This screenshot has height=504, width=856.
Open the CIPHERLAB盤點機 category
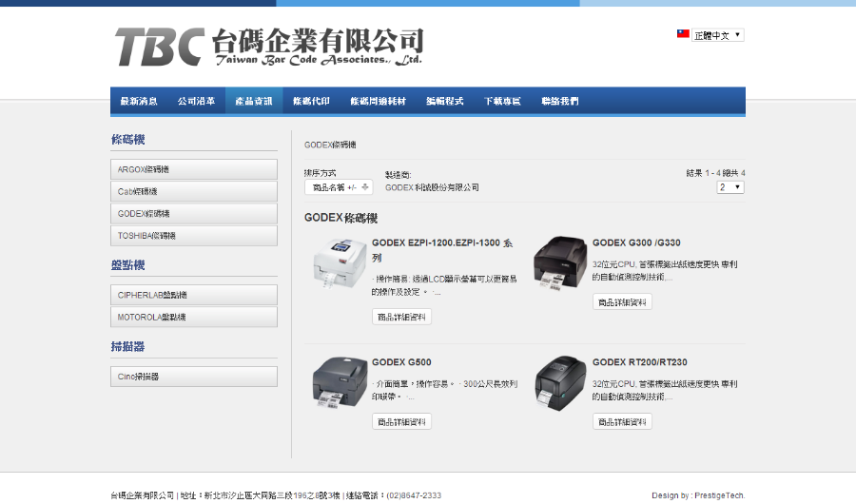[194, 295]
